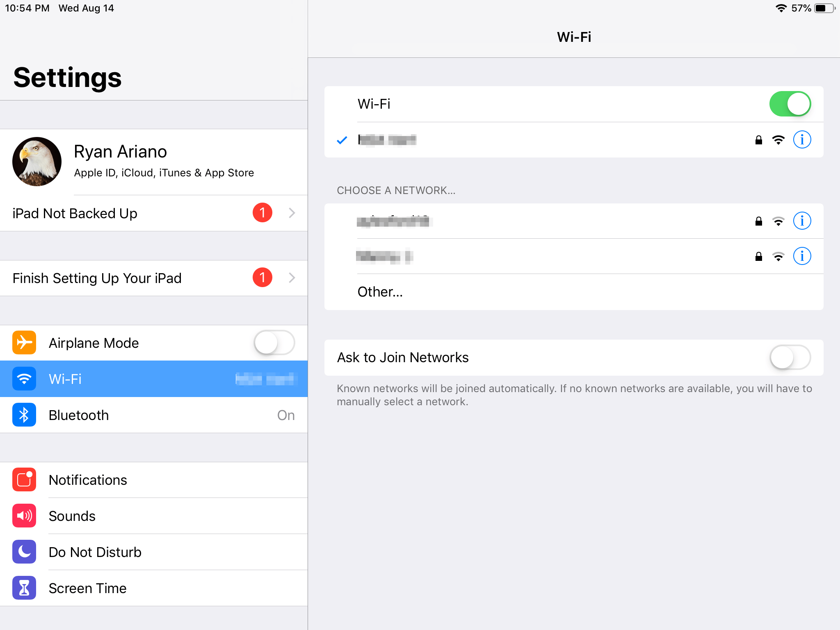Tap info icon of second available network

click(x=802, y=256)
